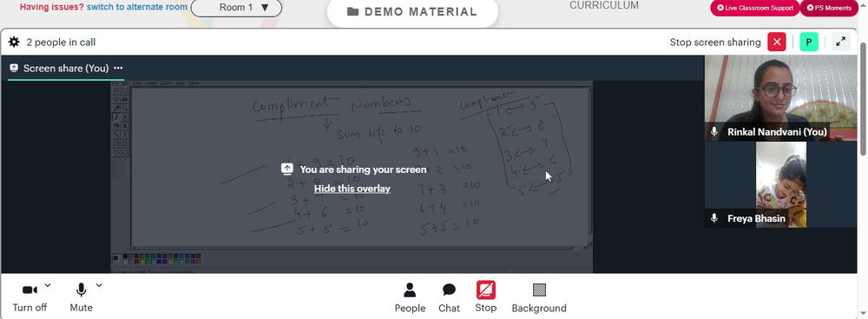Image resolution: width=868 pixels, height=319 pixels.
Task: Open the People panel
Action: (410, 297)
